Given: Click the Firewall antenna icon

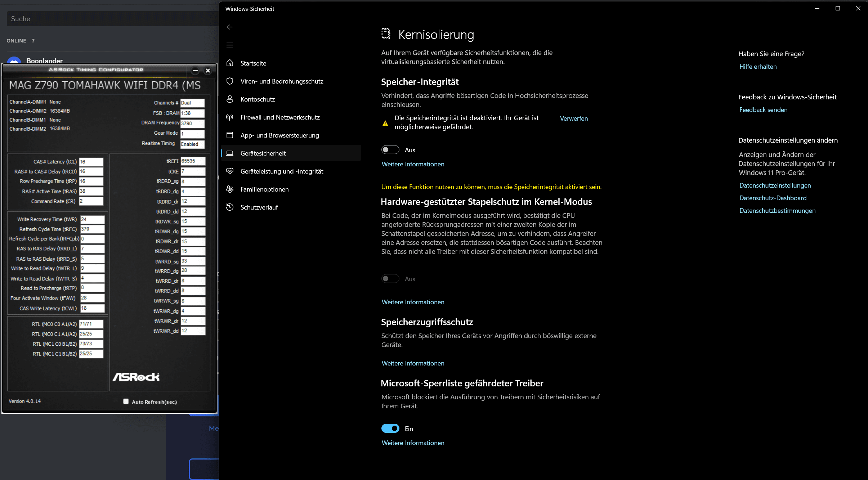Looking at the screenshot, I should tap(230, 117).
